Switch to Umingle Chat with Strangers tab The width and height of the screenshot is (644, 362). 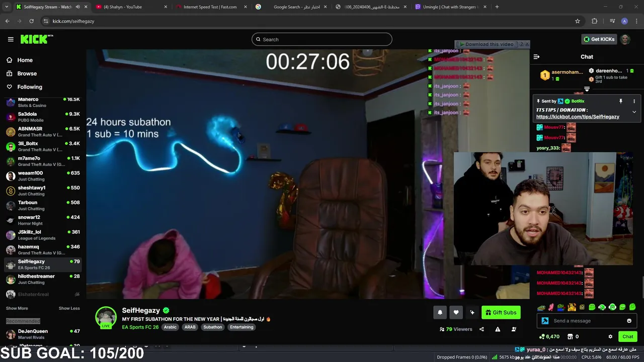450,7
